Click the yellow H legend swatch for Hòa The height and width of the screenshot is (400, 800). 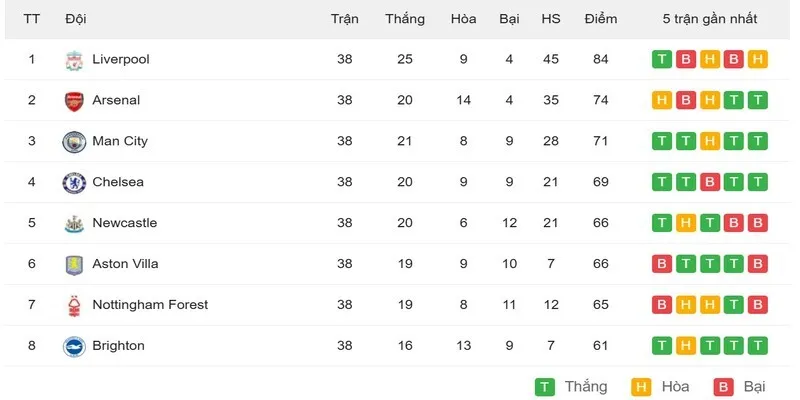(x=641, y=387)
